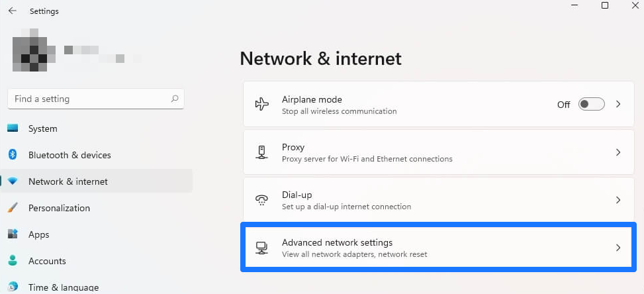The image size is (644, 294).
Task: Click the Personalization paintbrush icon
Action: 13,208
